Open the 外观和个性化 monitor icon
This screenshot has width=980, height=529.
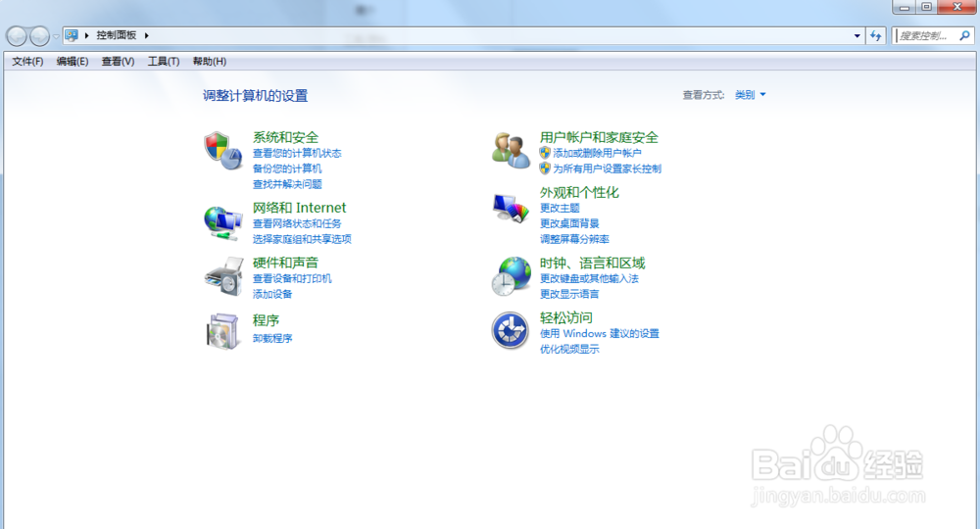[x=511, y=208]
